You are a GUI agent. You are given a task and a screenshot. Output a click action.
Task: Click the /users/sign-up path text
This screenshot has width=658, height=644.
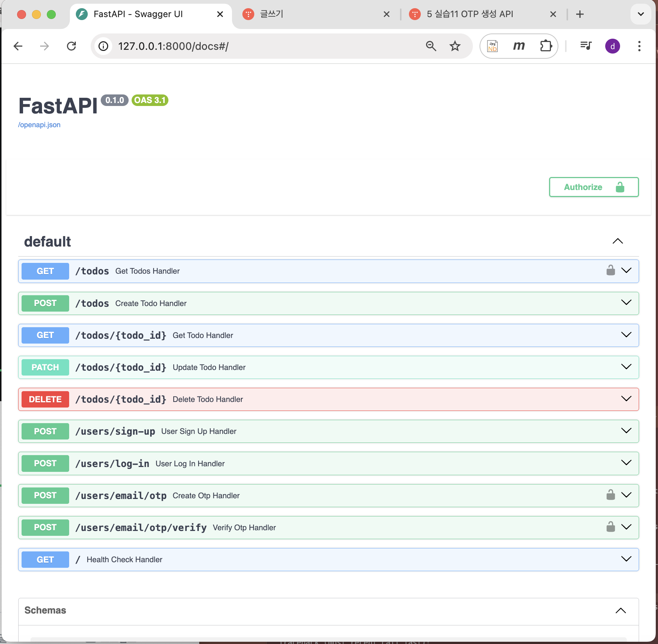pyautogui.click(x=115, y=431)
